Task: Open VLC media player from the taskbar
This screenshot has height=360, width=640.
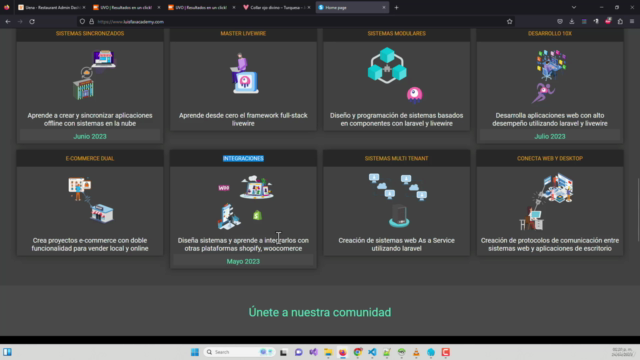Action: pyautogui.click(x=416, y=352)
